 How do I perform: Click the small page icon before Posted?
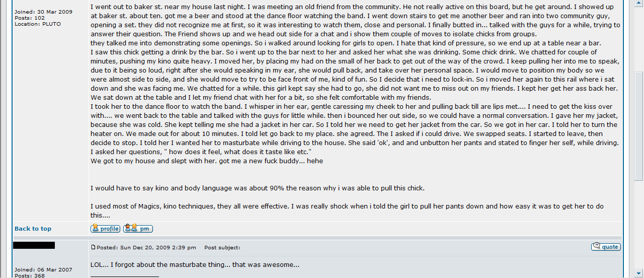[93, 247]
